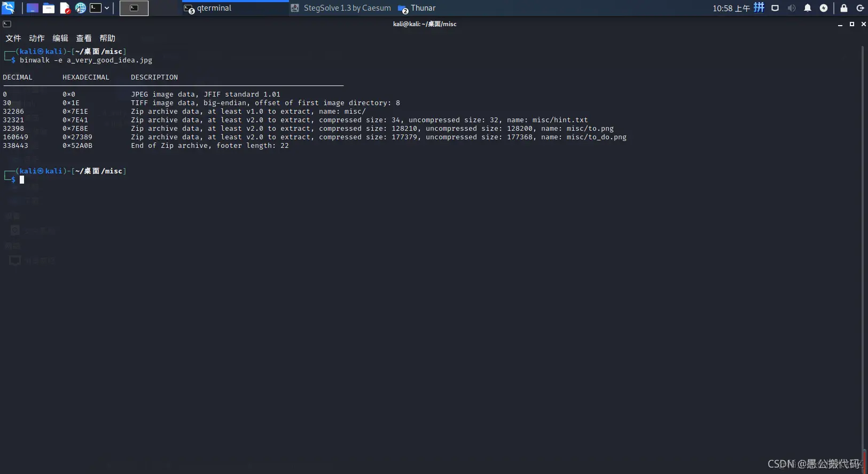Switch to the Thunar taskbar window

(417, 8)
